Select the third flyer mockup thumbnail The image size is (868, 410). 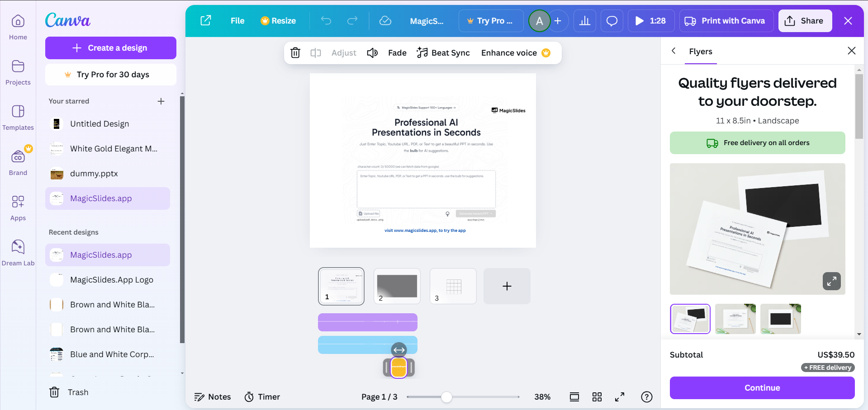coord(781,319)
